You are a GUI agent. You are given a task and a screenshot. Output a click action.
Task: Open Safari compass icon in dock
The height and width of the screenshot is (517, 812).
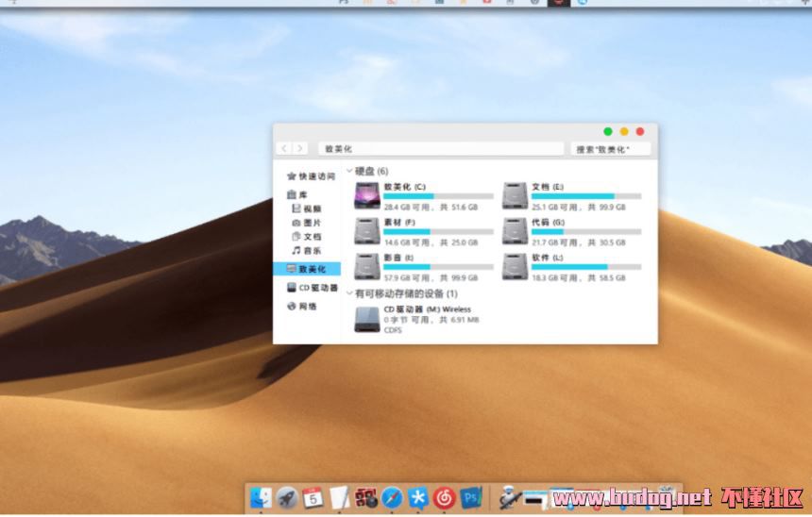[x=392, y=497]
